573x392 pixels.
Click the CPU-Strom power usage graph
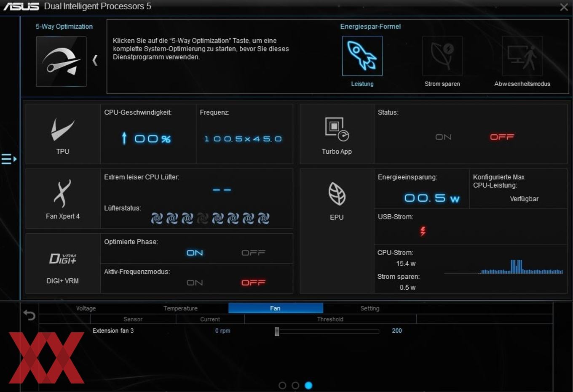tap(503, 267)
